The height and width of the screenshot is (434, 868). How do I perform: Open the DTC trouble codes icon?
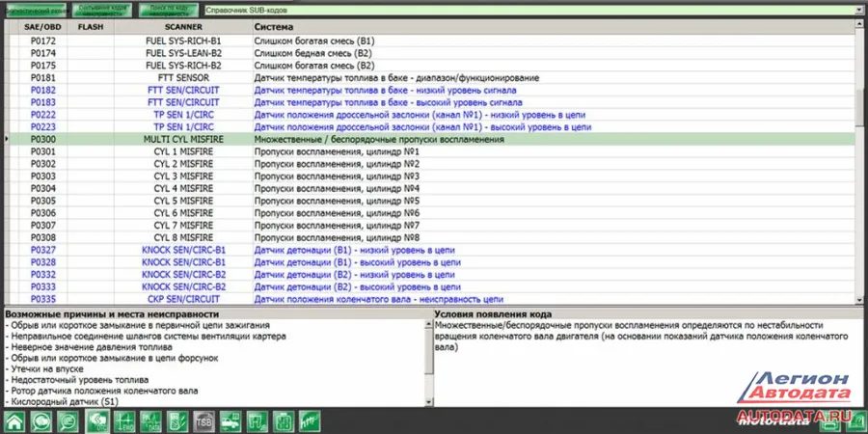(x=97, y=420)
